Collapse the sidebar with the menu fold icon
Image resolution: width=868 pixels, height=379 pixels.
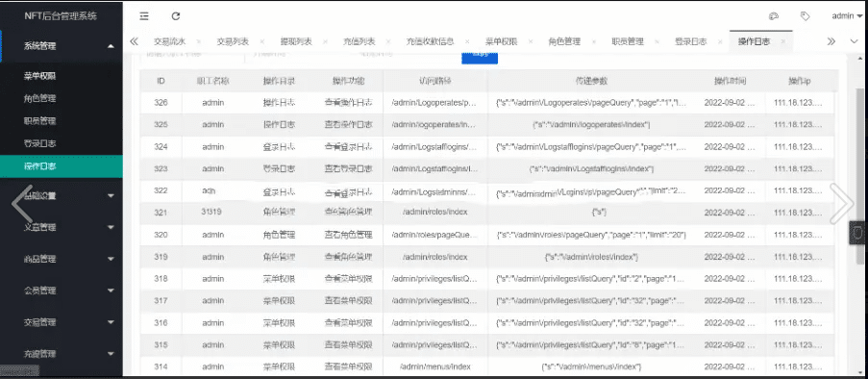(x=144, y=16)
